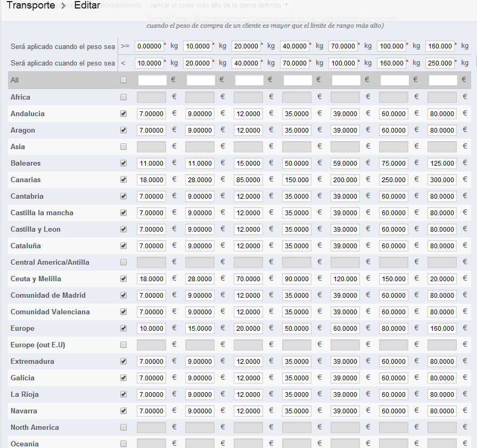This screenshot has height=448, width=477.
Task: Go to Transporte breadcrumb
Action: point(31,5)
